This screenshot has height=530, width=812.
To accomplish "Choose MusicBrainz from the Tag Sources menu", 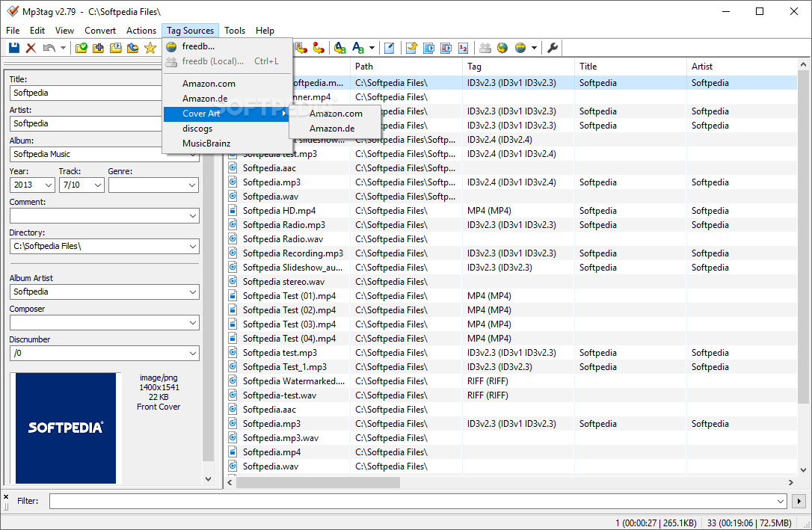I will pos(226,144).
